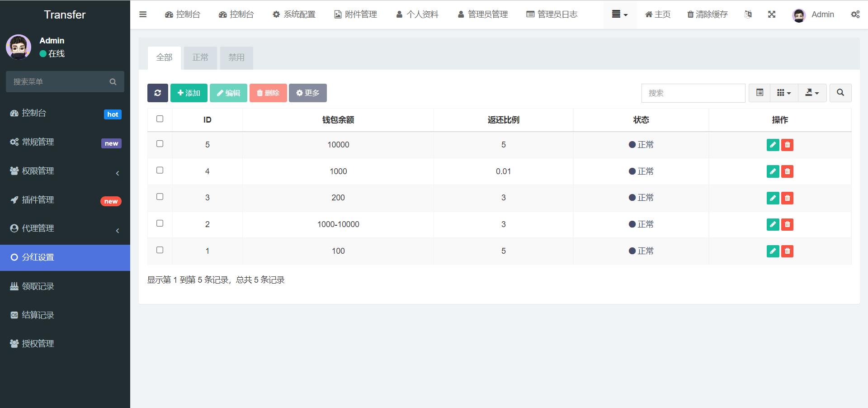Click the green edit icon for row ID 5
Viewport: 868px width, 408px height.
click(773, 145)
